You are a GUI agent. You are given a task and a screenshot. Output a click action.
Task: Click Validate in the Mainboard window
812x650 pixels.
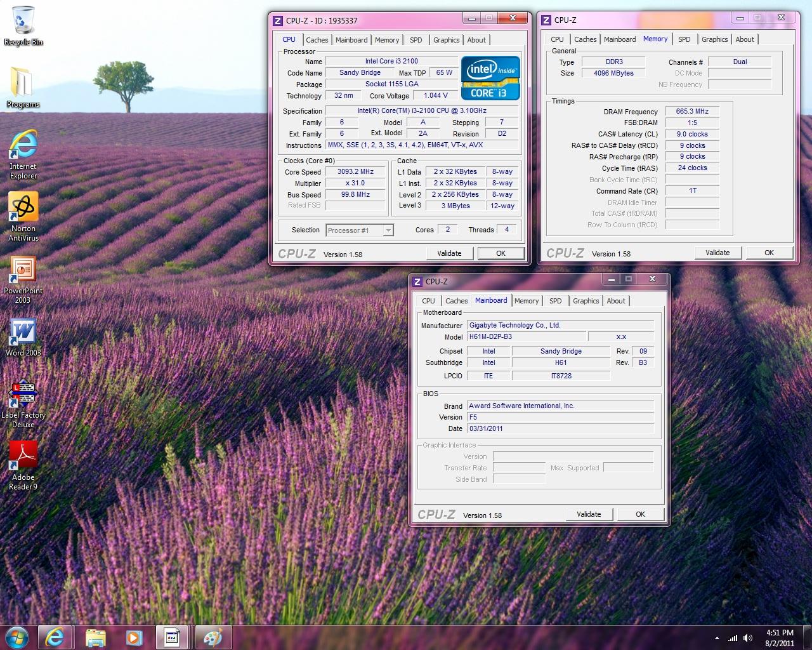coord(589,514)
